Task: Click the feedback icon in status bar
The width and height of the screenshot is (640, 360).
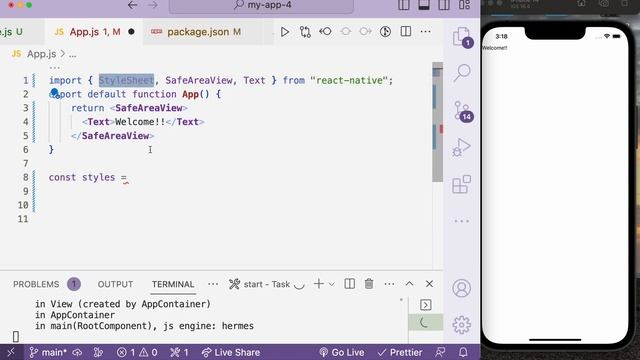Action: click(440, 352)
